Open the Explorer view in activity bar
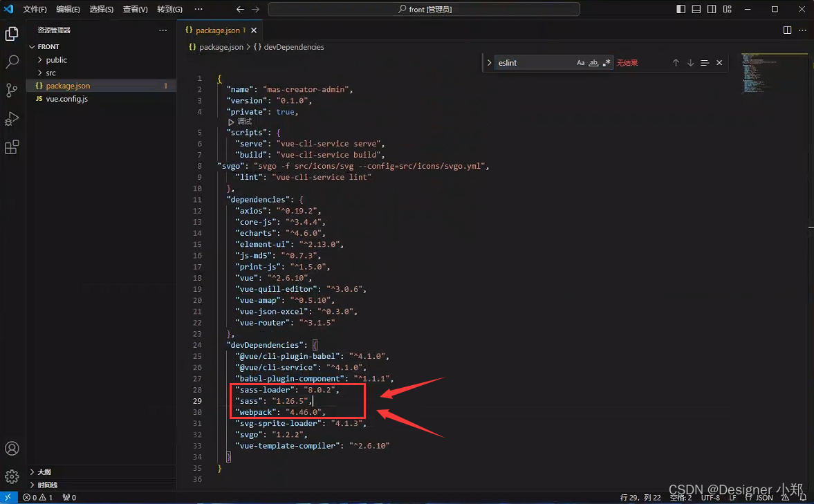 [12, 34]
